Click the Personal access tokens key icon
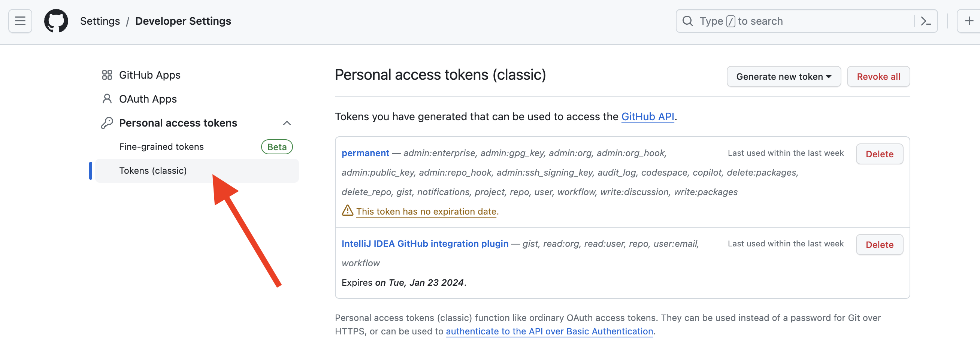Image resolution: width=980 pixels, height=361 pixels. [107, 123]
